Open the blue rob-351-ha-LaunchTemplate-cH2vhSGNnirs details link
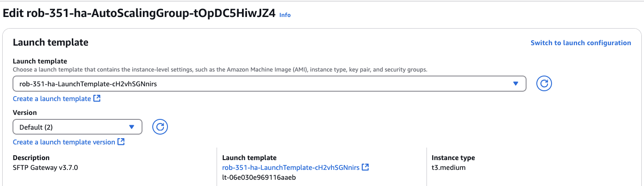This screenshot has height=186, width=644. click(291, 167)
